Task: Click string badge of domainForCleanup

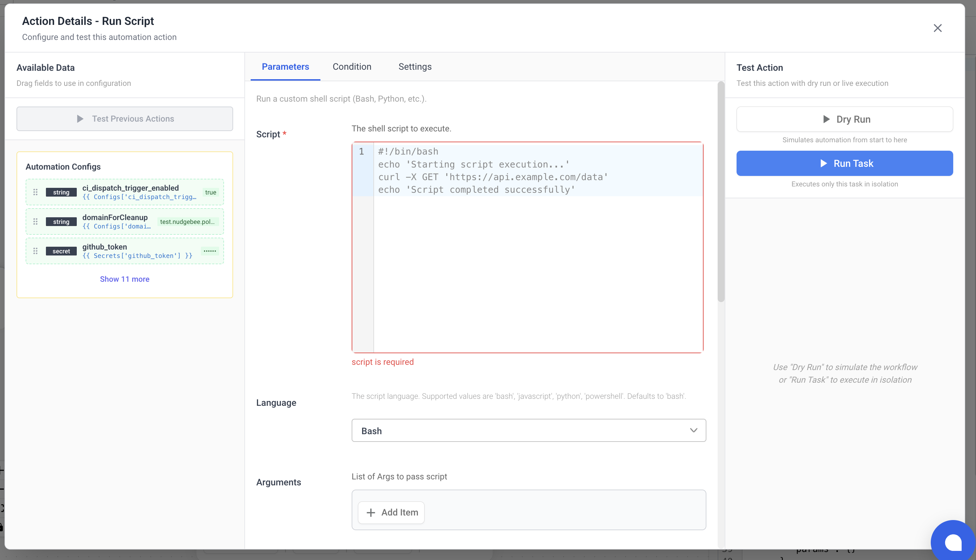Action: [61, 221]
